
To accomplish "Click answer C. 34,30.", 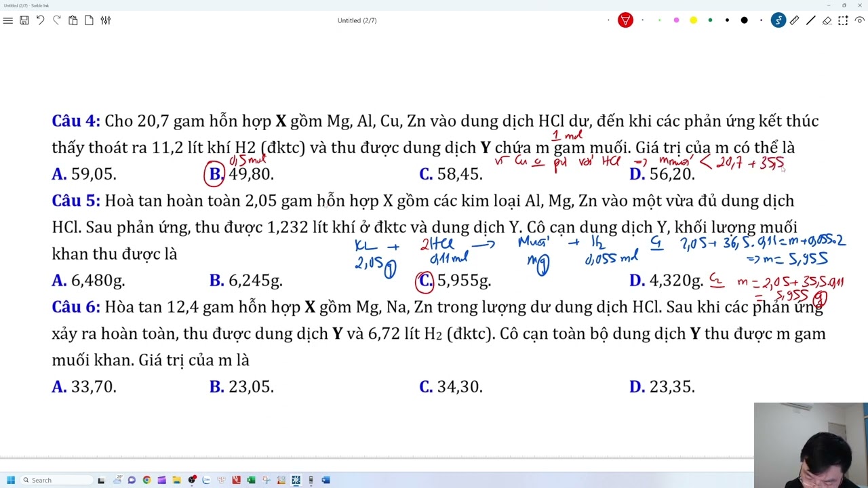I will click(x=451, y=387).
